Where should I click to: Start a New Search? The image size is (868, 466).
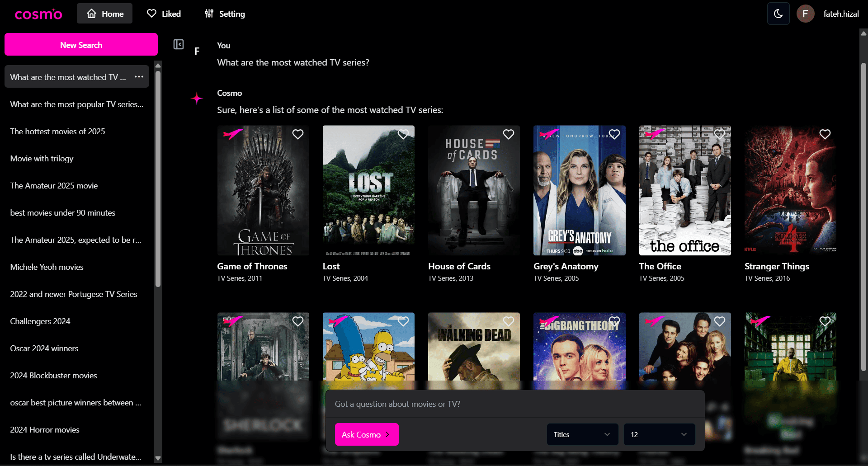[81, 45]
